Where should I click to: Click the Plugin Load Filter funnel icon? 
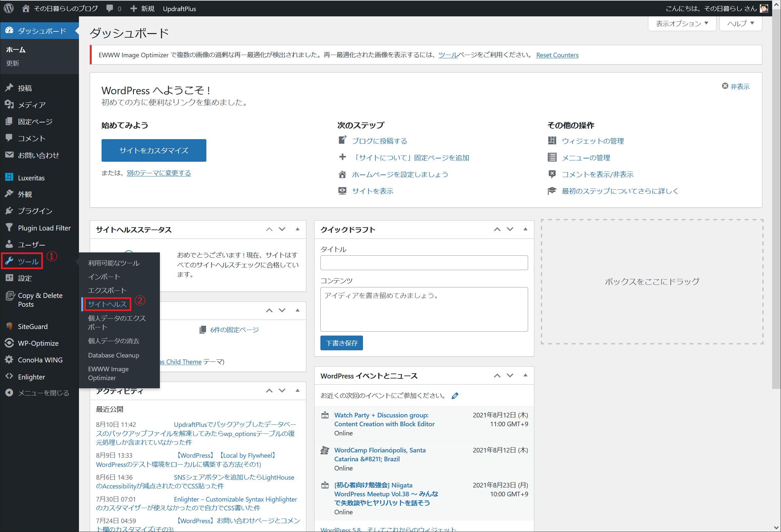[x=9, y=228]
